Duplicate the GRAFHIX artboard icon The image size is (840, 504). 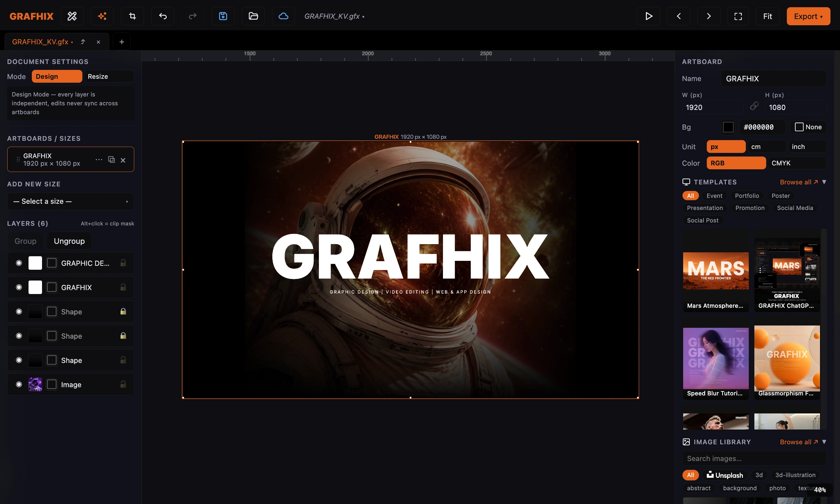tap(111, 159)
